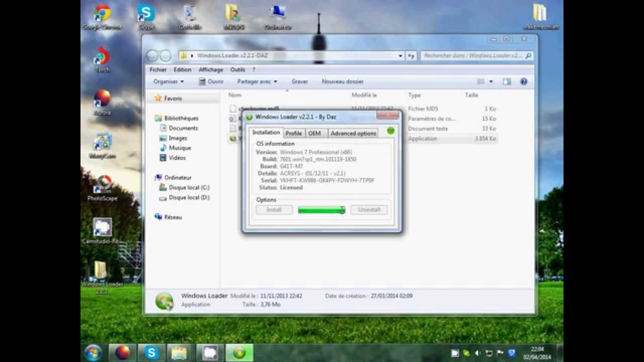Viewport: 644px width, 362px height.
Task: Select Documents library in the sidebar
Action: [x=183, y=128]
